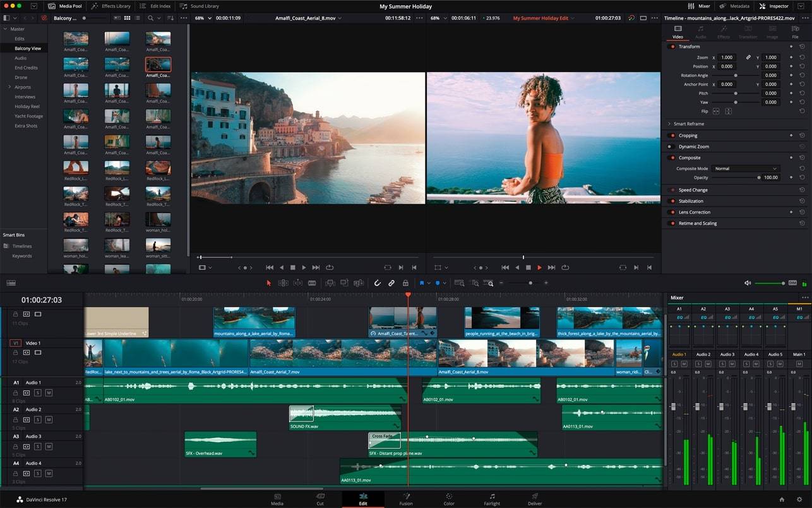Image resolution: width=812 pixels, height=508 pixels.
Task: Switch to the Color page
Action: [x=449, y=499]
